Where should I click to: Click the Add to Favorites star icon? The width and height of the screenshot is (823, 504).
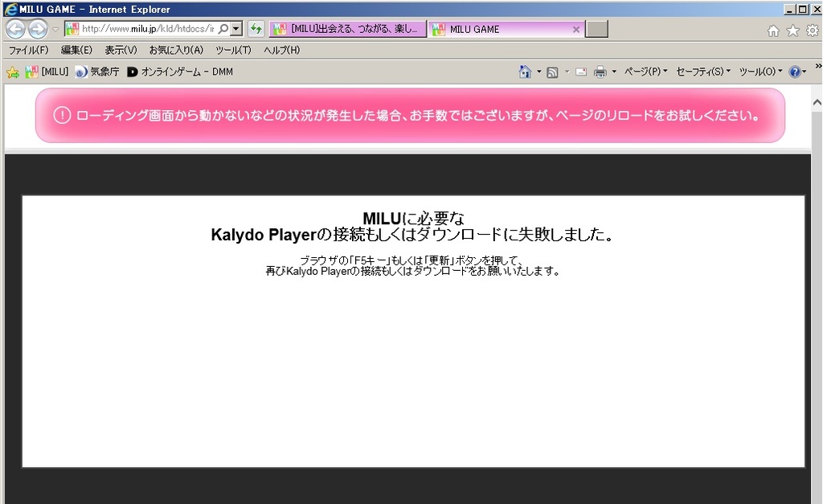(12, 72)
